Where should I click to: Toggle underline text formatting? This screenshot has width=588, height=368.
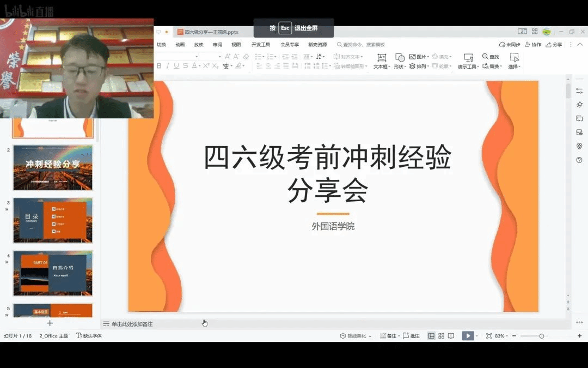[x=176, y=66]
